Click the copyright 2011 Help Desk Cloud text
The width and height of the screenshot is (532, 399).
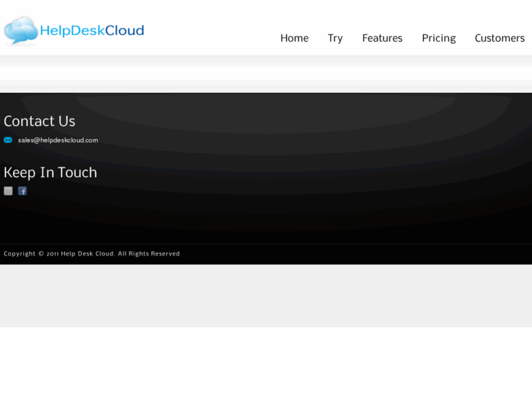[91, 253]
